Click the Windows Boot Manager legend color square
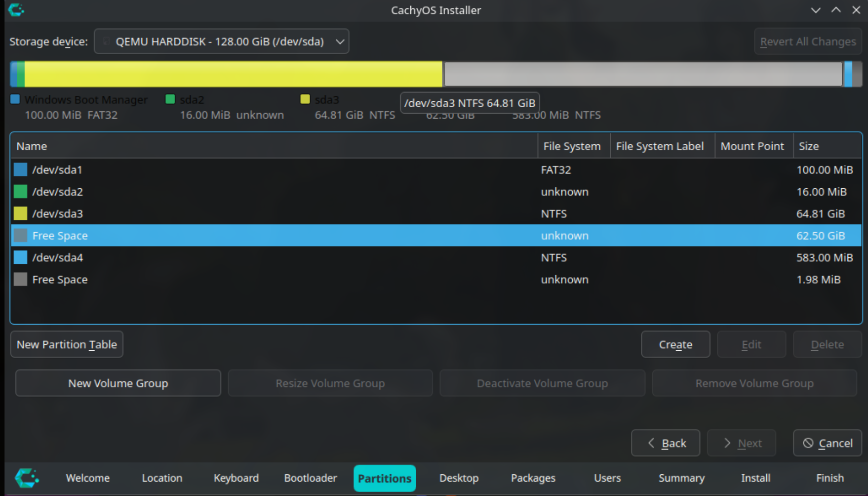This screenshot has width=868, height=496. click(15, 99)
